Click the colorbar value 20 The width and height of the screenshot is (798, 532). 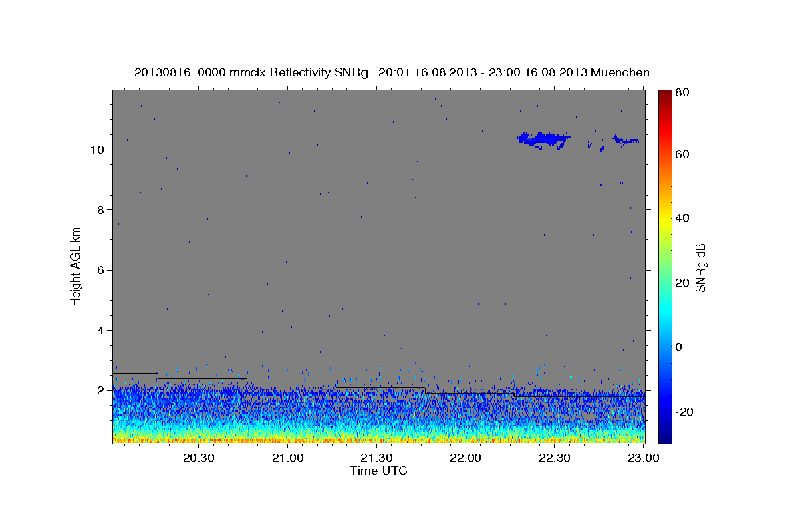tap(684, 283)
